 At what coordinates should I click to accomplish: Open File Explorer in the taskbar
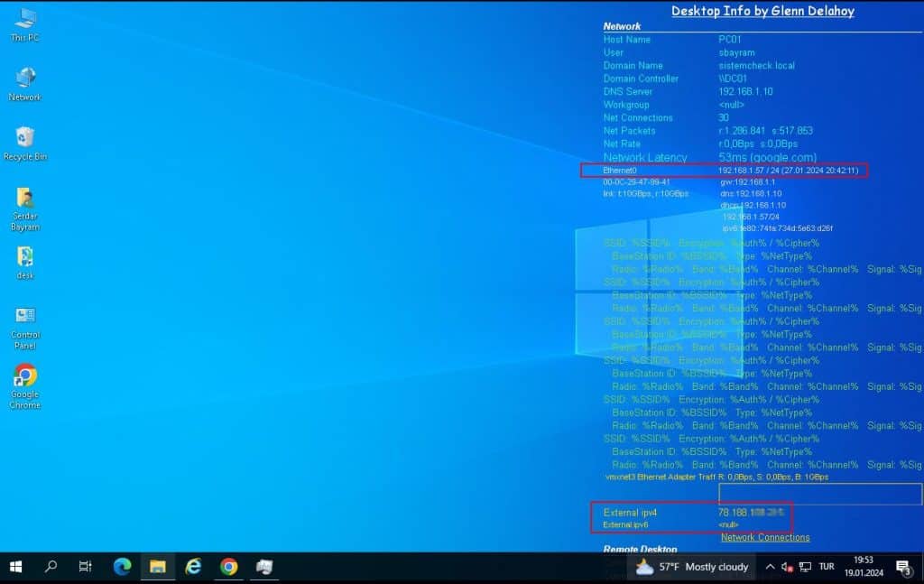click(x=158, y=567)
